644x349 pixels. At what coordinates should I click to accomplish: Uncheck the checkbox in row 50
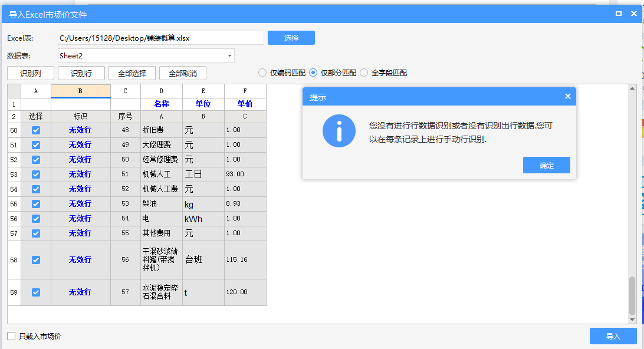coord(36,130)
